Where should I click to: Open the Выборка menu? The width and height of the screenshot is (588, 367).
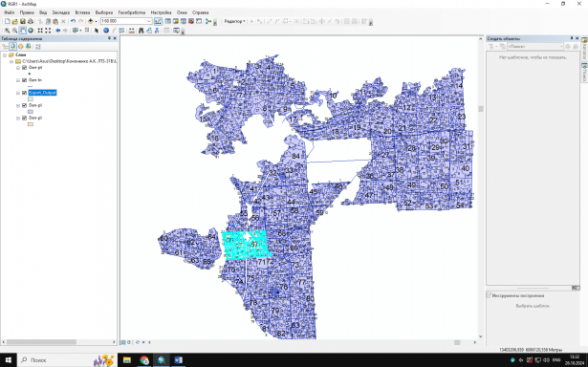[104, 12]
